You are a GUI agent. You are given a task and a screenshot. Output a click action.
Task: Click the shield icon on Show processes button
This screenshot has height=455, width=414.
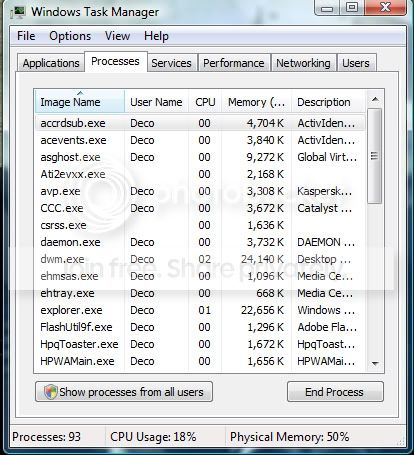click(51, 392)
